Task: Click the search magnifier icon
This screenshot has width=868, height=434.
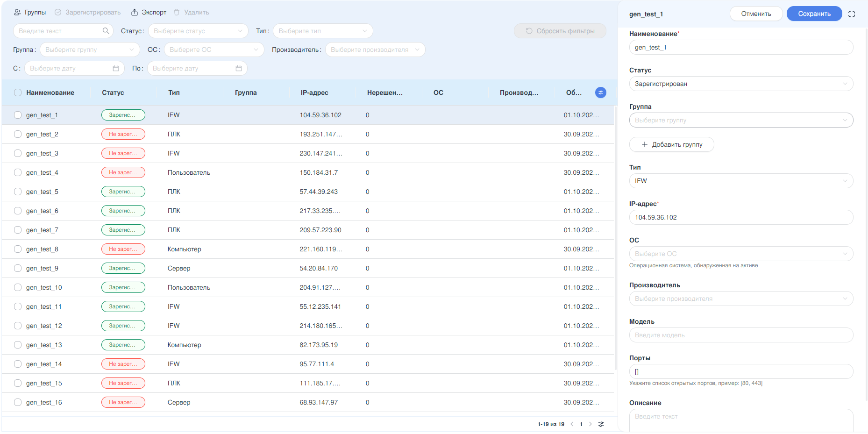Action: pos(106,31)
